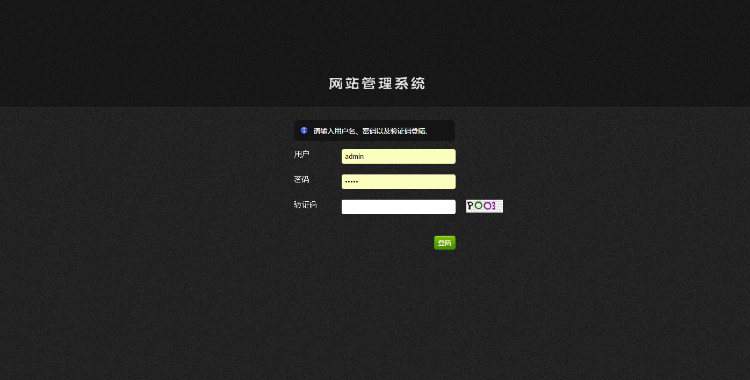Click the 用户 label
This screenshot has width=750, height=380.
pyautogui.click(x=302, y=154)
